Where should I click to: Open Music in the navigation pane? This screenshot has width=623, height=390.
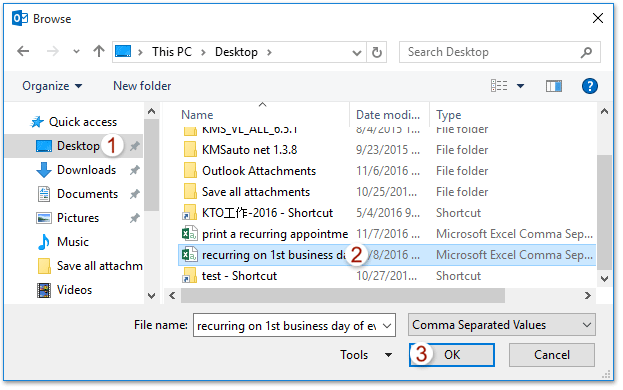pyautogui.click(x=63, y=242)
